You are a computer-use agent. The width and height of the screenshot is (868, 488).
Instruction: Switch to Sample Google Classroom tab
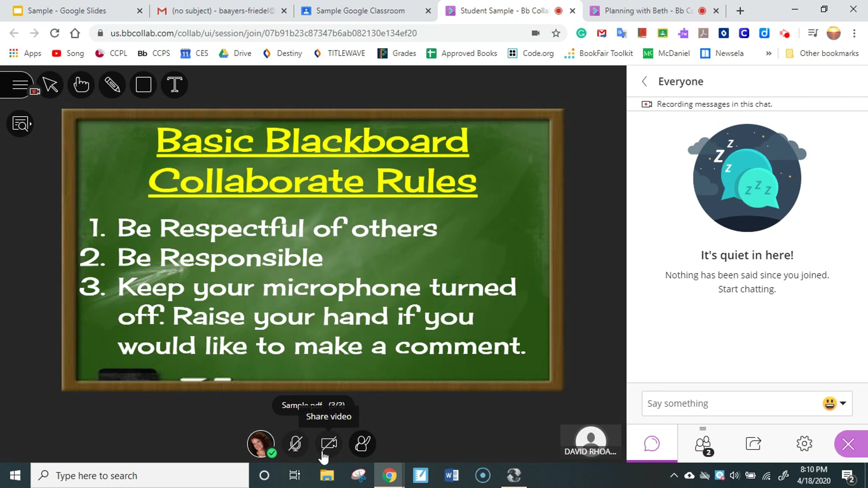click(360, 11)
